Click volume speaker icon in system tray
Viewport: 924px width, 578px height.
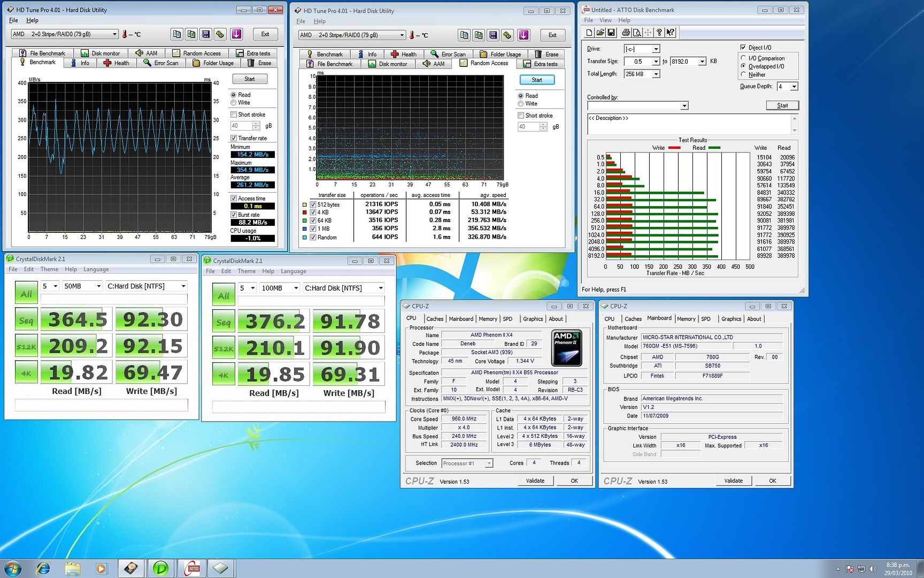pos(873,569)
